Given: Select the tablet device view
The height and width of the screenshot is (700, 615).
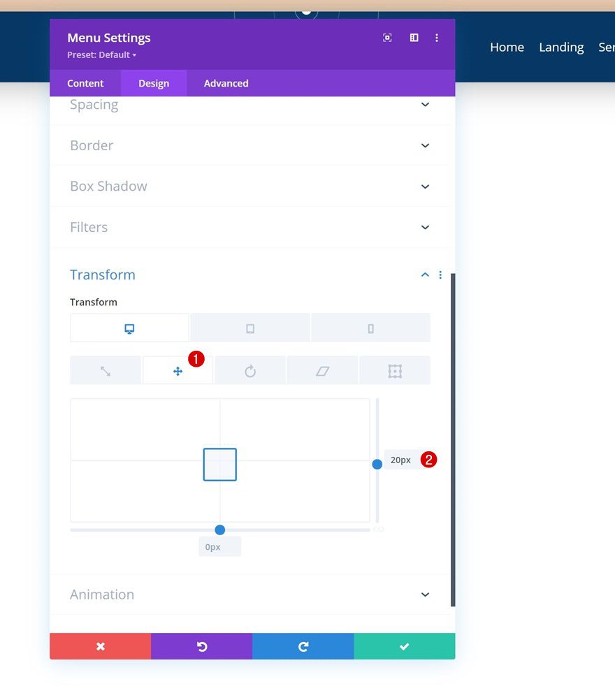Looking at the screenshot, I should [250, 328].
